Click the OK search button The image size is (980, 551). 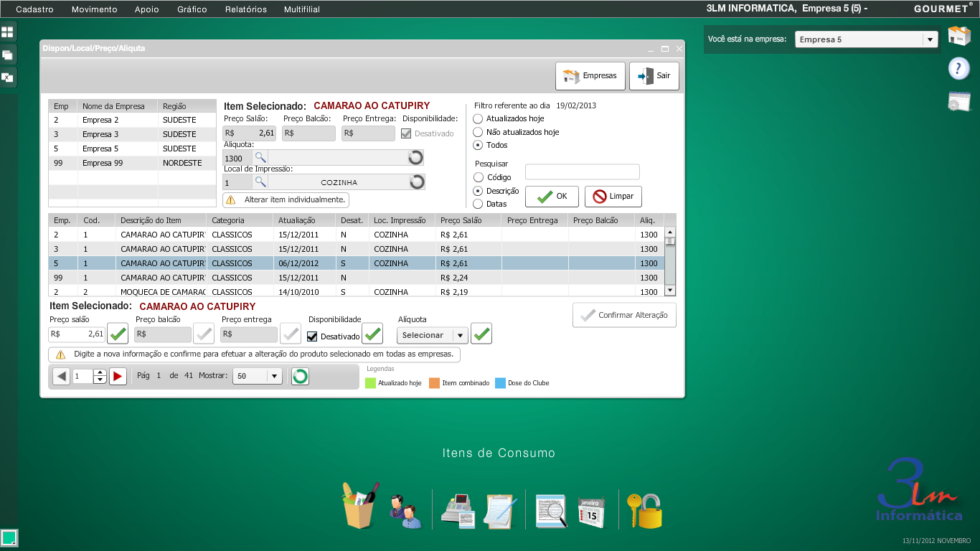pos(552,197)
